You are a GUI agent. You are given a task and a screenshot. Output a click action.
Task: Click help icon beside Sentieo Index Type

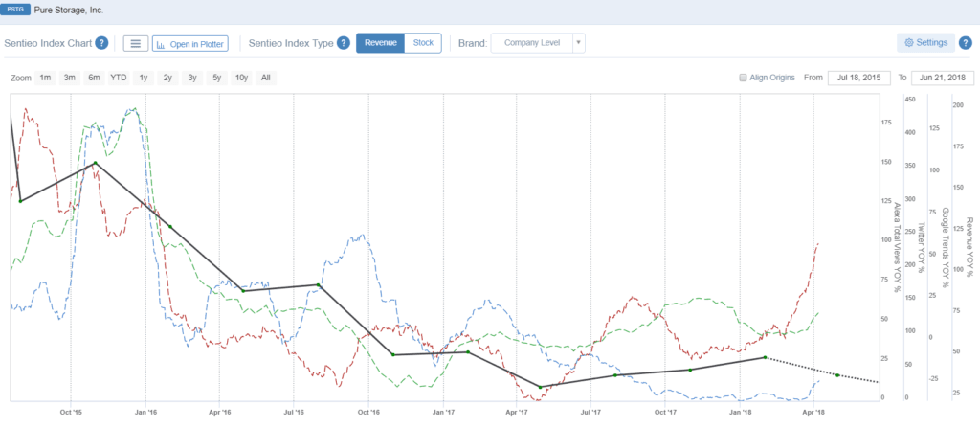pyautogui.click(x=343, y=43)
